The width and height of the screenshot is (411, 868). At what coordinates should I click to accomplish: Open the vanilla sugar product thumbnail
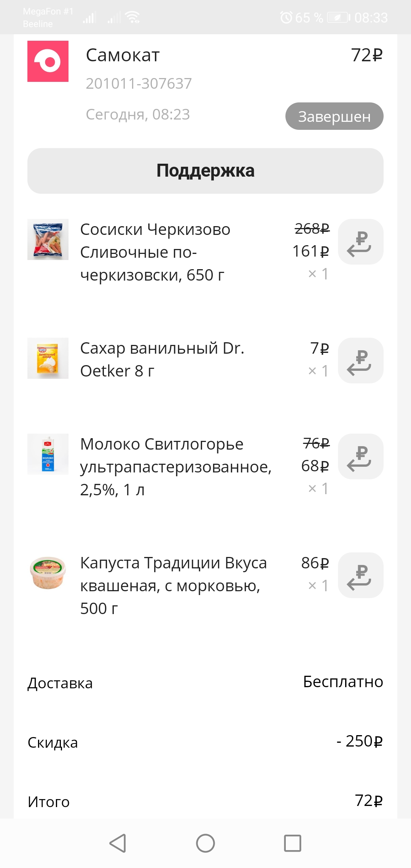point(48,358)
